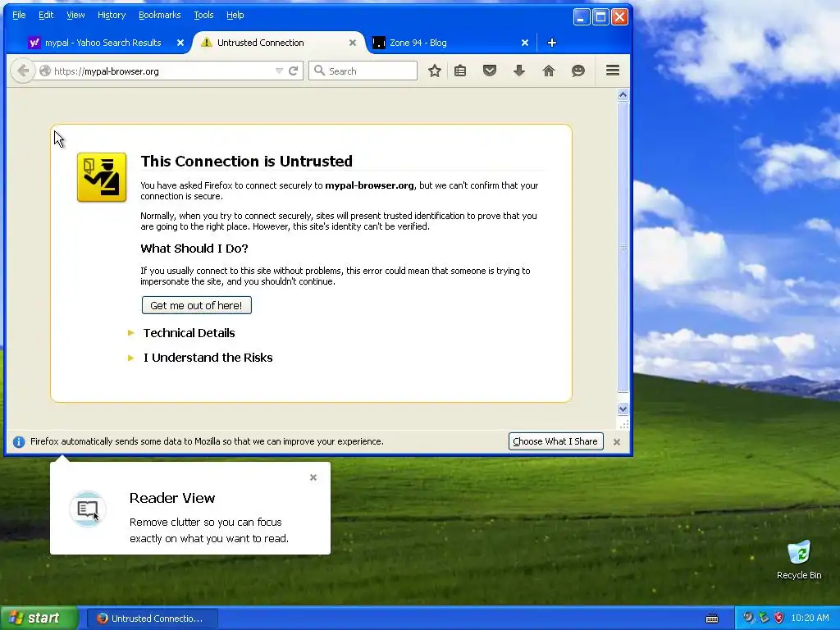Screen dimensions: 840x630
Task: Bookmark this page with the star icon
Action: (435, 71)
